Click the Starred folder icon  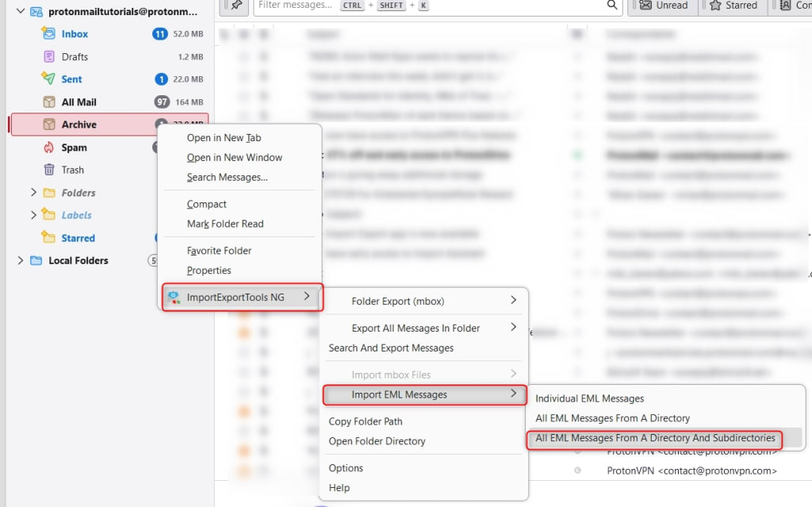click(48, 237)
